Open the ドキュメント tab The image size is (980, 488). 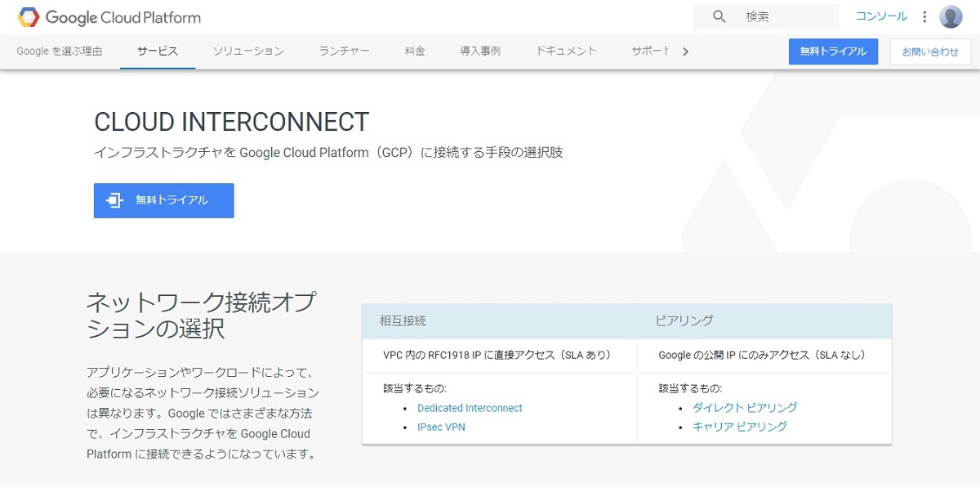(x=566, y=51)
